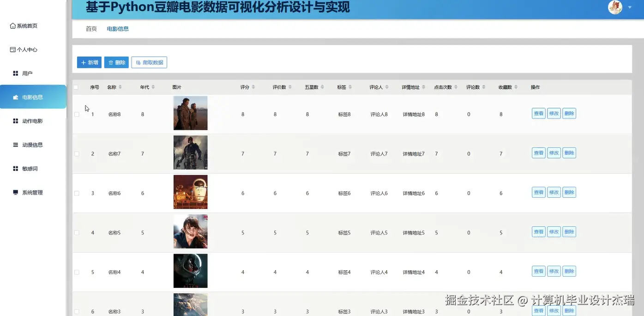The height and width of the screenshot is (316, 644).
Task: Check the checkbox for row 名称5
Action: [77, 233]
